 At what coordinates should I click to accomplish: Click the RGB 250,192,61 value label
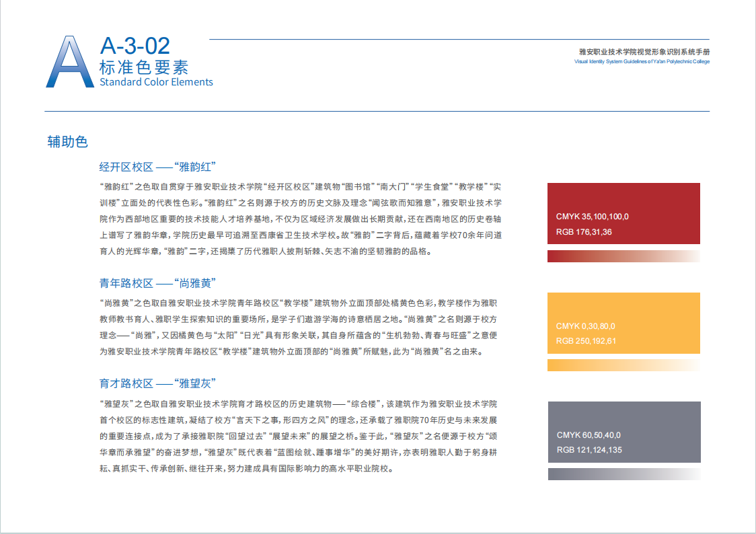click(586, 341)
